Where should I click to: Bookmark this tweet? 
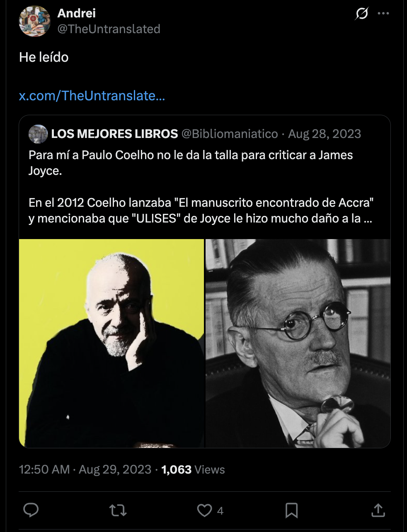pos(291,510)
